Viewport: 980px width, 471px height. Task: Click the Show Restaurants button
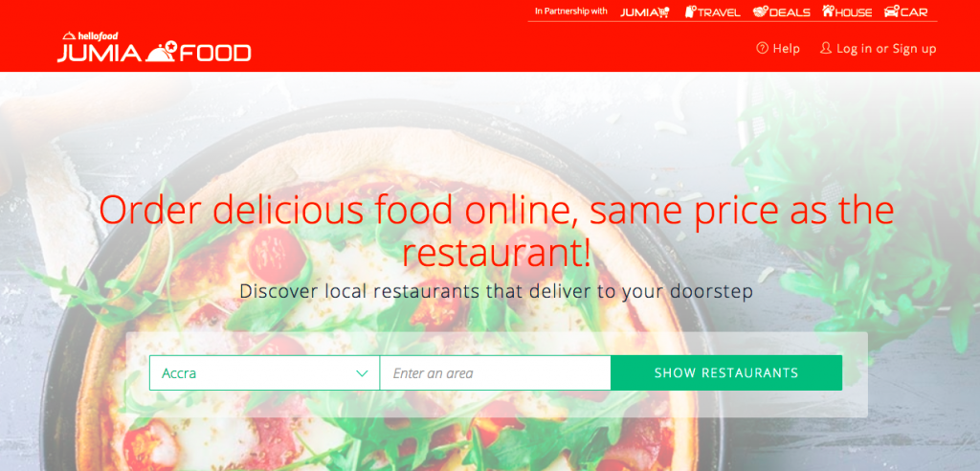coord(726,372)
